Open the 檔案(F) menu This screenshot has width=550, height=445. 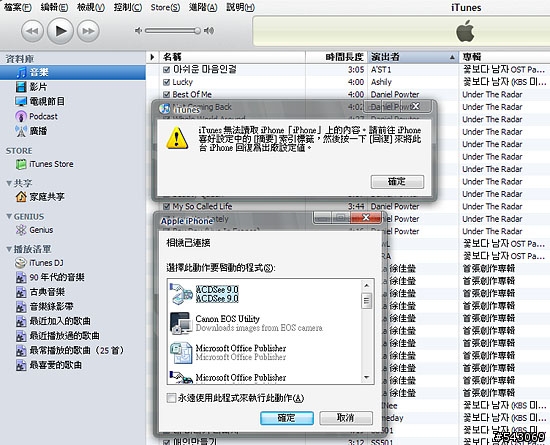click(18, 7)
